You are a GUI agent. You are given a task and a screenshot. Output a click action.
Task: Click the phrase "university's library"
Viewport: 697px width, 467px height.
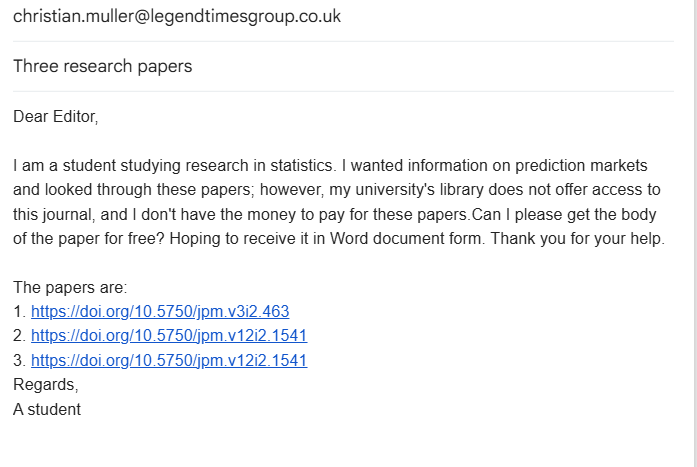pos(422,189)
